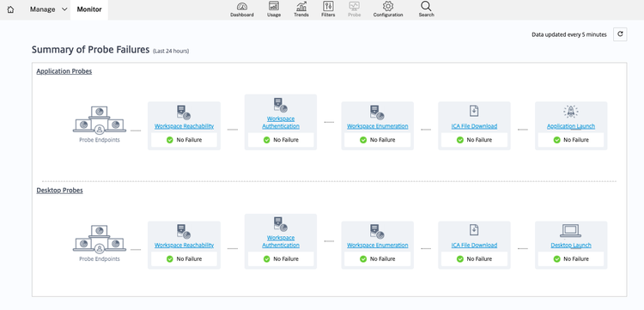644x310 pixels.
Task: Click No Failure under Desktop Probes' Workspace Enumeration
Action: 378,259
